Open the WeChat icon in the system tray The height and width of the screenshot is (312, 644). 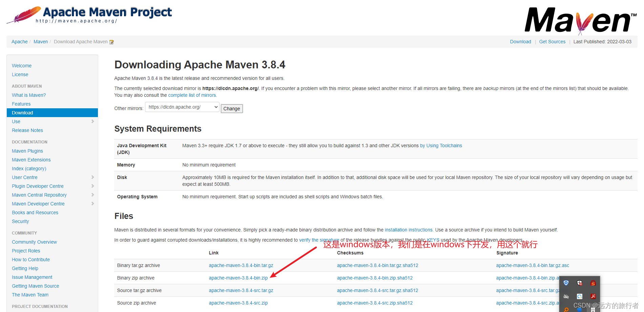580,296
